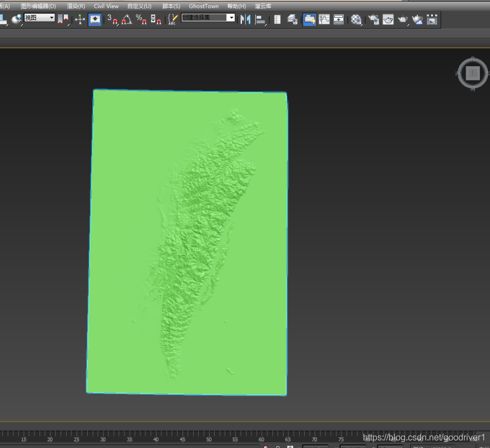Open the Material Editor
Screen dimensions: 490x448
point(356,19)
